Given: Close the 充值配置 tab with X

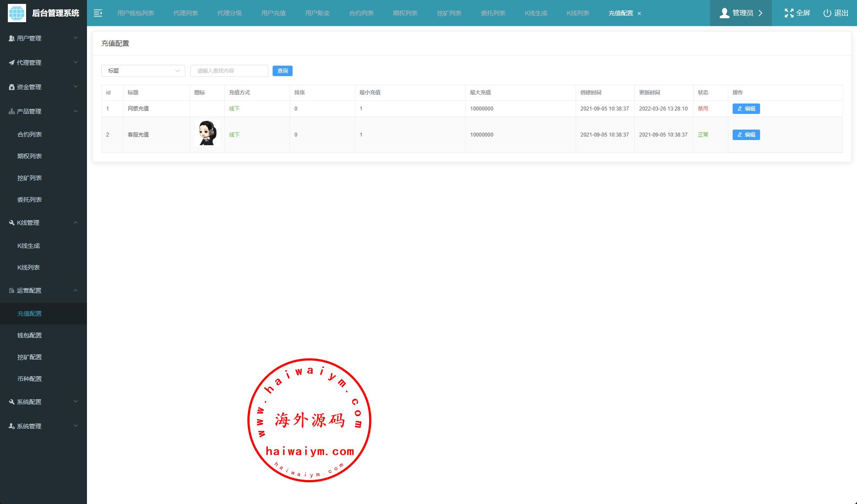Looking at the screenshot, I should pos(639,13).
